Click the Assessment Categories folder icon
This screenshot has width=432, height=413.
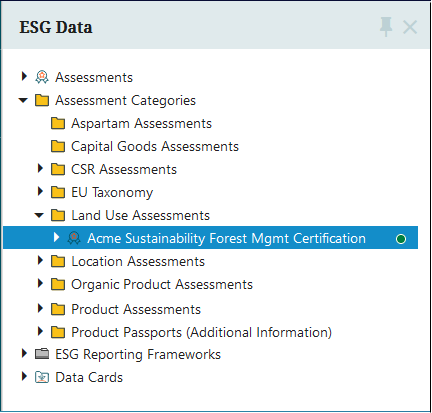click(x=42, y=100)
